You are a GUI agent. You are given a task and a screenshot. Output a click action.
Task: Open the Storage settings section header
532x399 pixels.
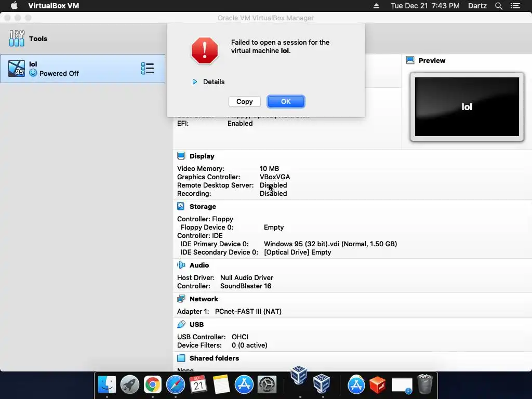(x=203, y=207)
